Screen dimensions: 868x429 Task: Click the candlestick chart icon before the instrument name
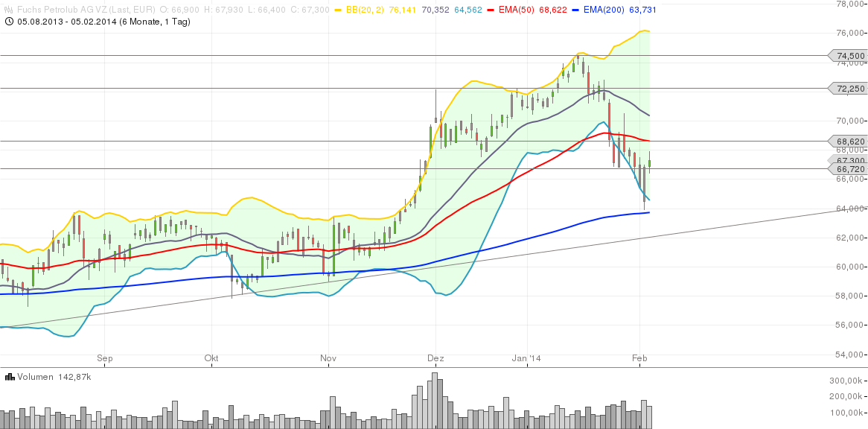8,7
